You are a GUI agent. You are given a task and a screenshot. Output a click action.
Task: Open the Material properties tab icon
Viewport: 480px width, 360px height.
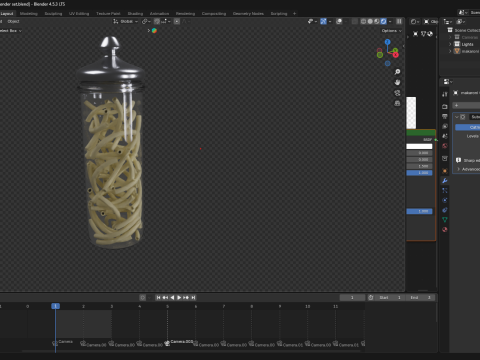click(445, 230)
